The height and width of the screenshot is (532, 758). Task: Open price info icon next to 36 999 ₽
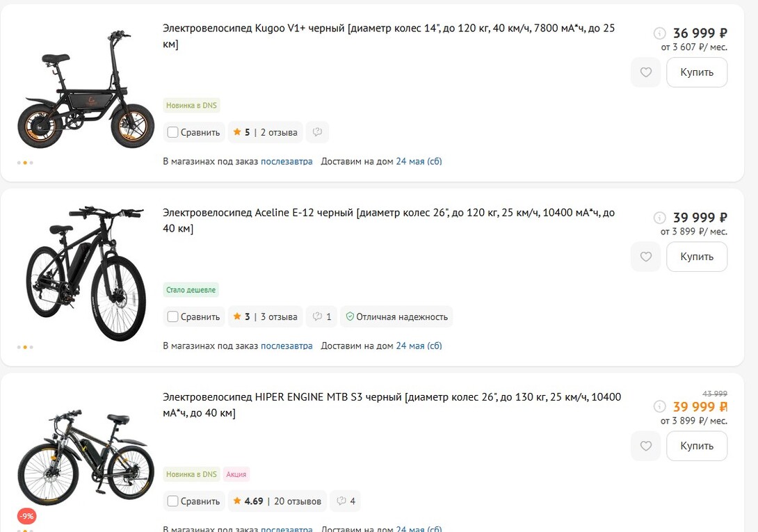coord(660,33)
